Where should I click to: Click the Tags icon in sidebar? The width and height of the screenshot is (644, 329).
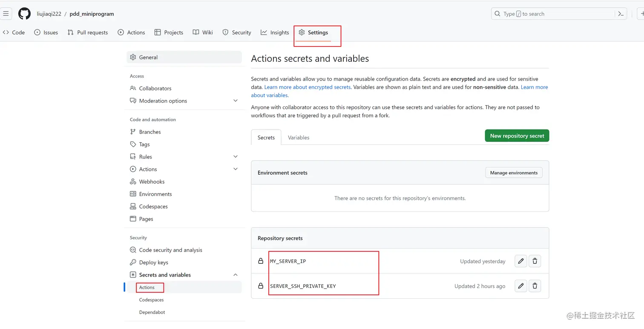coord(133,144)
